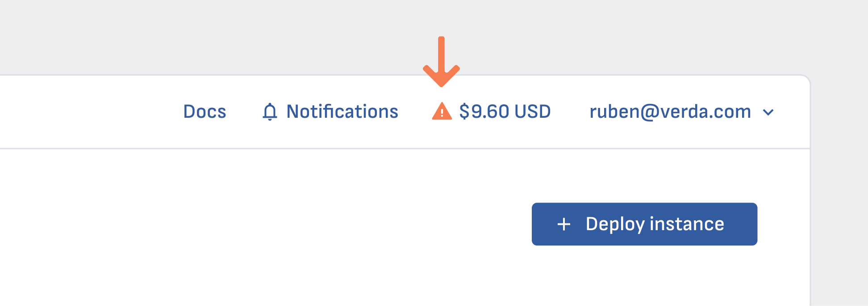Click the bell icon beside Notifications
Viewport: 868px width, 306px height.
270,112
